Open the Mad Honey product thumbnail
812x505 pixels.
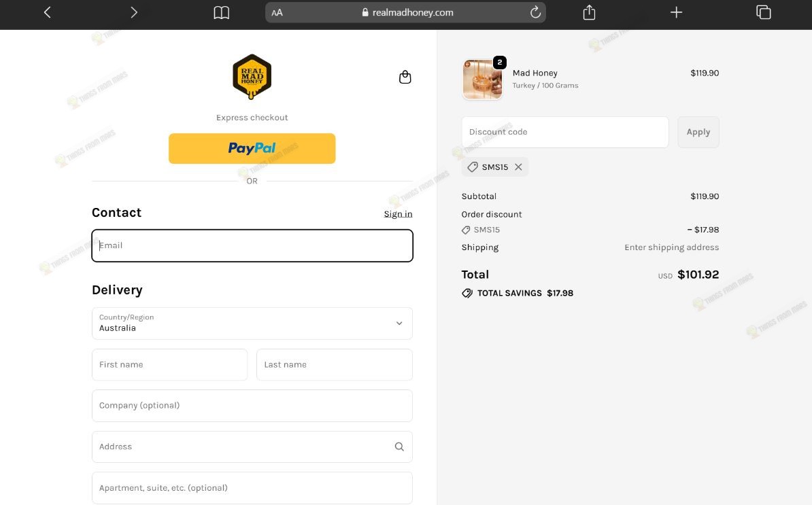482,79
